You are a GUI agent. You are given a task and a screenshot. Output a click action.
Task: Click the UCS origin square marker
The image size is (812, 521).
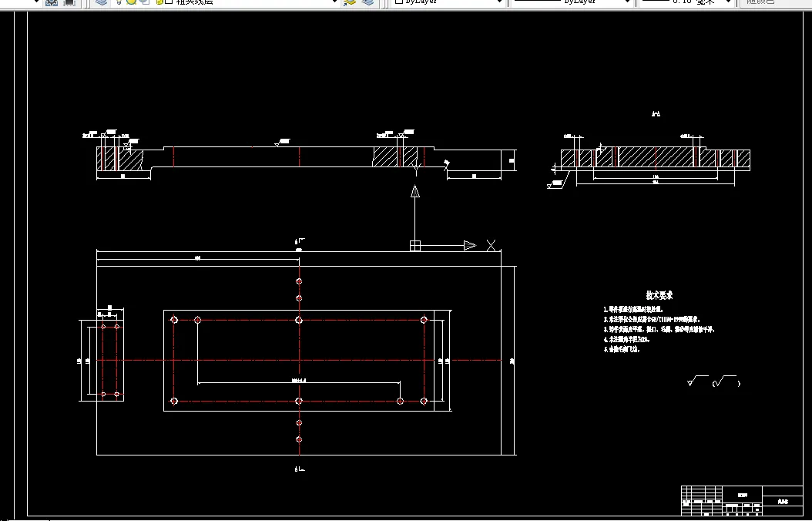[414, 246]
